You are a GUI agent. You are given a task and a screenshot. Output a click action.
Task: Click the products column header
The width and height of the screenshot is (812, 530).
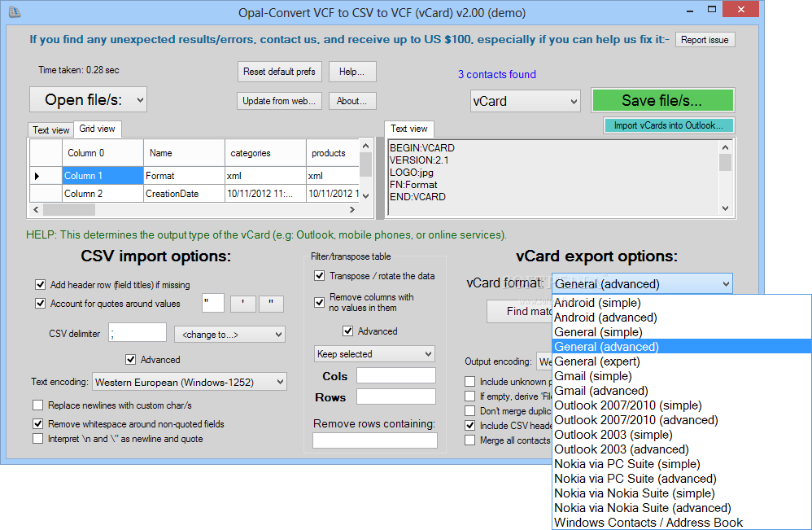tap(333, 153)
